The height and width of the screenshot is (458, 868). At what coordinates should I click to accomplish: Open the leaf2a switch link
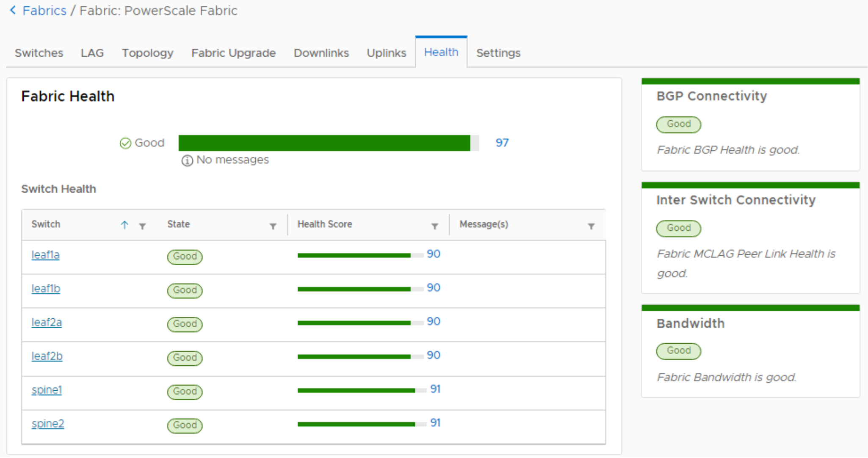(x=47, y=323)
